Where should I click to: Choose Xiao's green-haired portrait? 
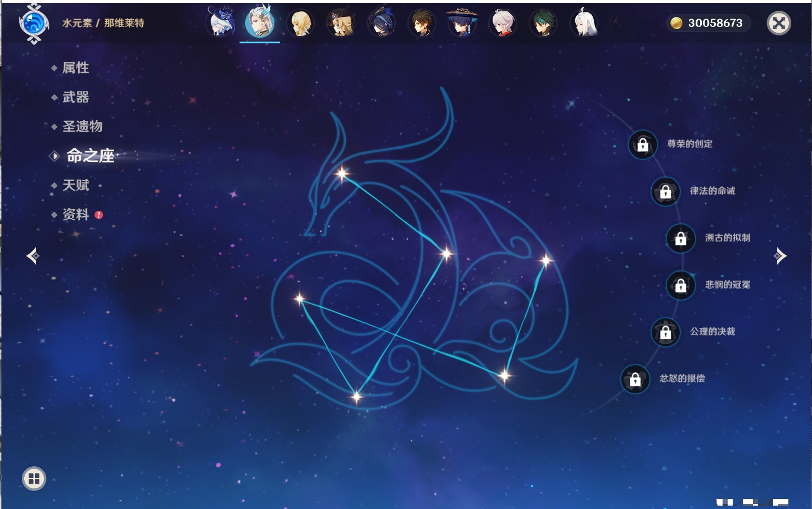543,24
